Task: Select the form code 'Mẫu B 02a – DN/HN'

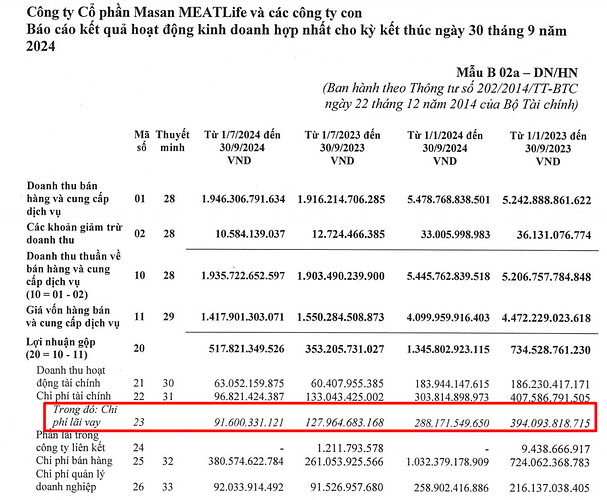Action: 517,72
